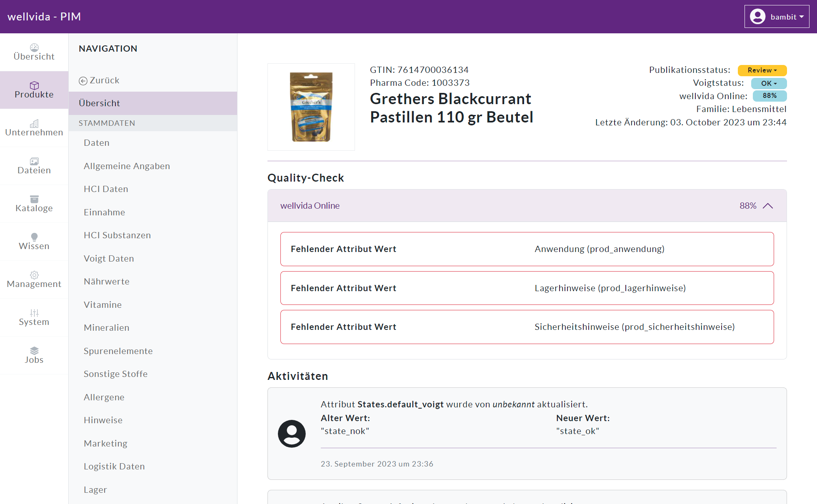Image resolution: width=817 pixels, height=504 pixels.
Task: Click the 23. September 2023 timestamp
Action: (377, 464)
